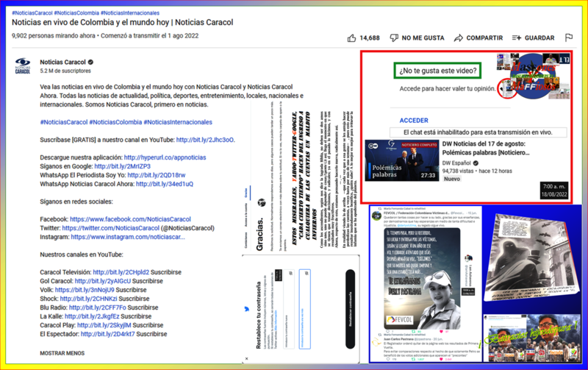Screen dimensions: 588x370
Task: Open the Caracol Play bit.ly/2SkyjlM link
Action: coord(104,325)
